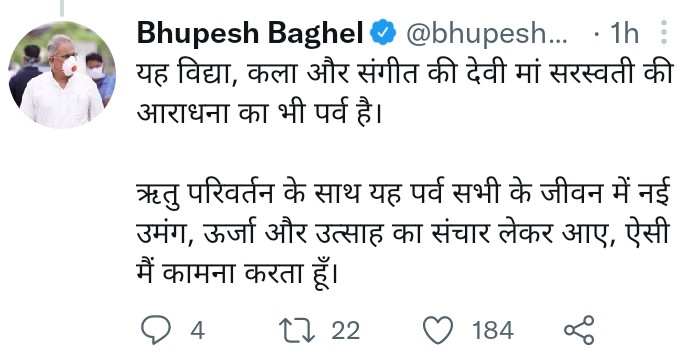The width and height of the screenshot is (686, 361).
Task: Click the Bhupesh Baghel display name
Action: tap(250, 34)
